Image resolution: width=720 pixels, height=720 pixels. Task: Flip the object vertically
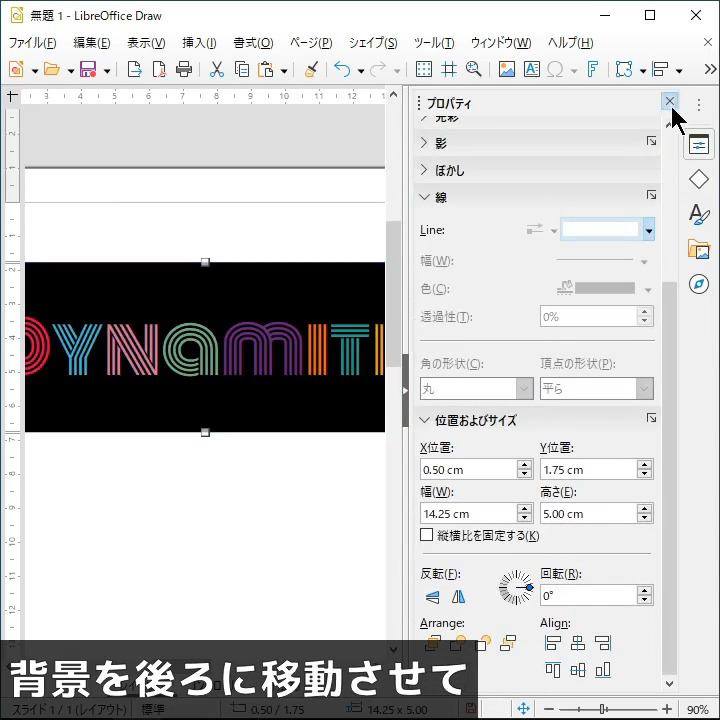[432, 597]
